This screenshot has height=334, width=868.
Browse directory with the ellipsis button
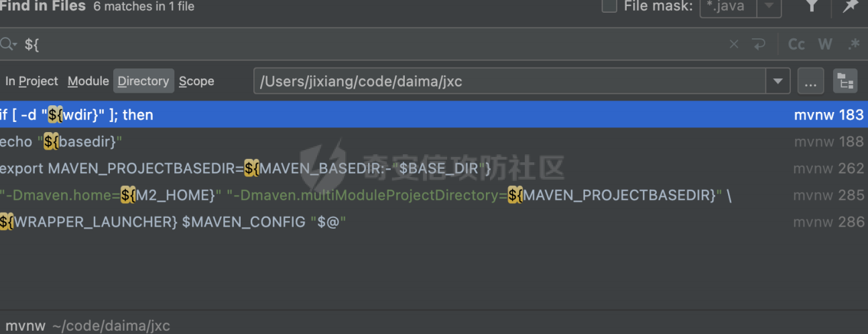[x=810, y=82]
